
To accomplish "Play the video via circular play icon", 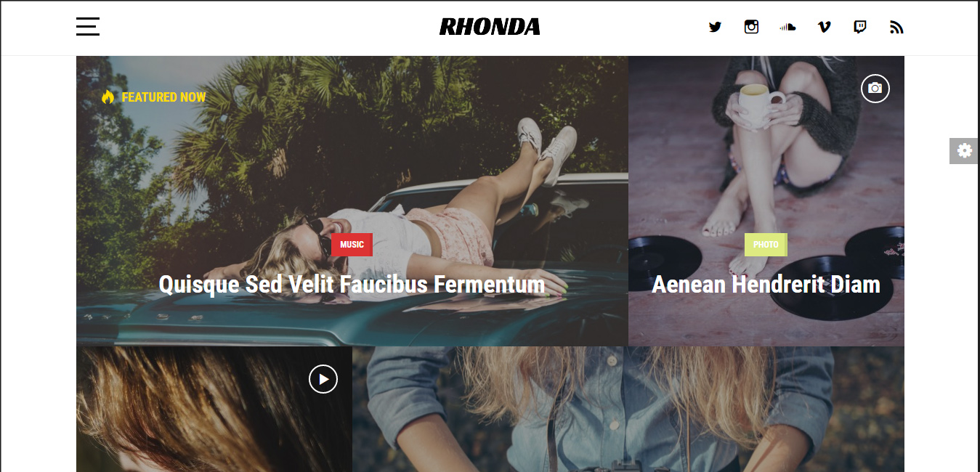I will [x=323, y=378].
